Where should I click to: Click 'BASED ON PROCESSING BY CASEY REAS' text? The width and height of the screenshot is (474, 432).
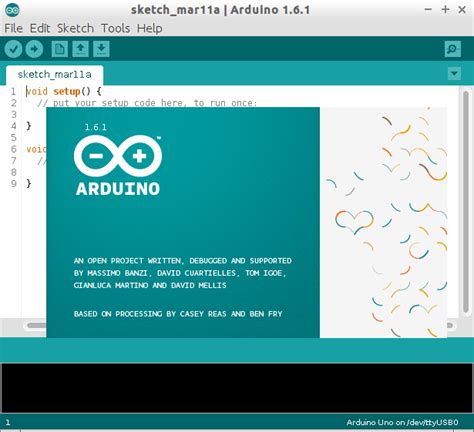[x=178, y=314]
